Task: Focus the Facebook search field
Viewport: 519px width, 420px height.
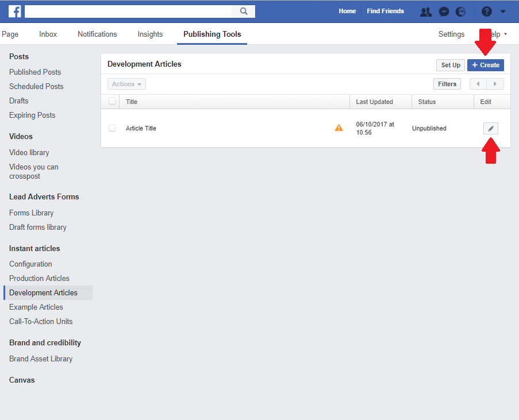Action: click(128, 11)
